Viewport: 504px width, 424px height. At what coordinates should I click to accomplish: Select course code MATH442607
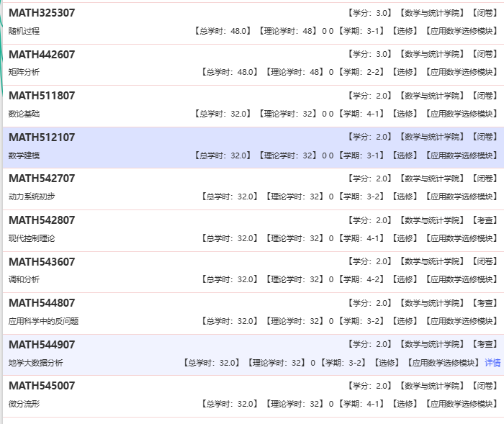point(42,55)
